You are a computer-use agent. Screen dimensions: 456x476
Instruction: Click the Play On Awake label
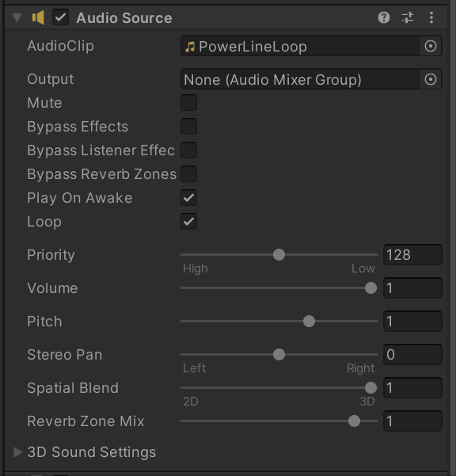tap(80, 198)
